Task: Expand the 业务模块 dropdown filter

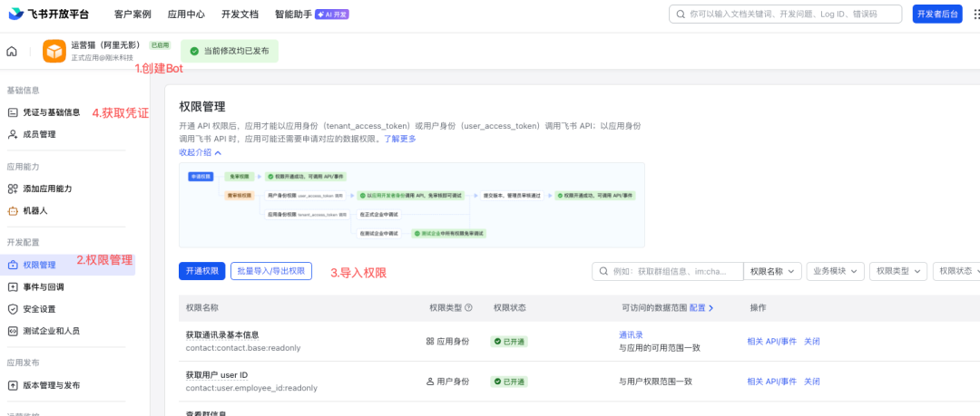Action: point(835,271)
